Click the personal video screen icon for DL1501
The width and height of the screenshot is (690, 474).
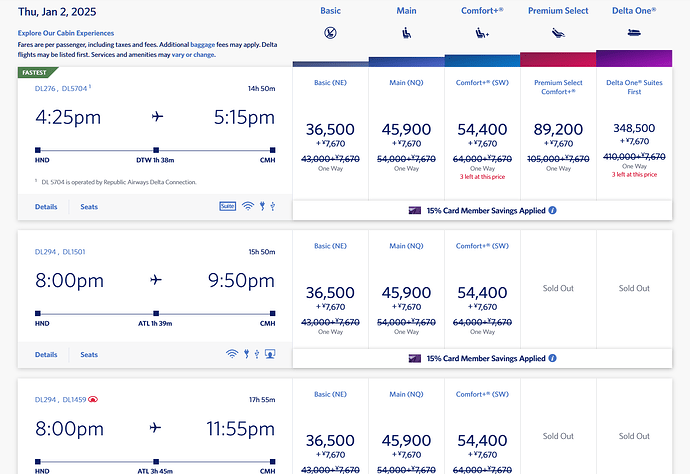270,354
